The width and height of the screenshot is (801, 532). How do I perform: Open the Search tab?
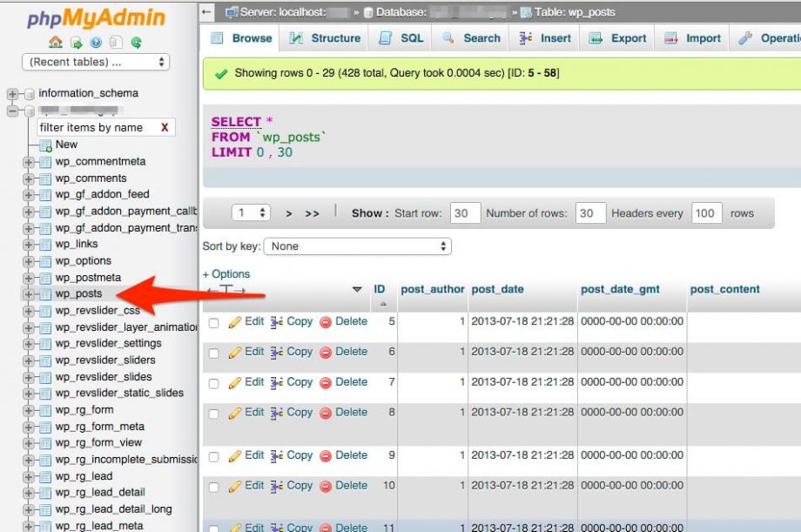pos(471,38)
